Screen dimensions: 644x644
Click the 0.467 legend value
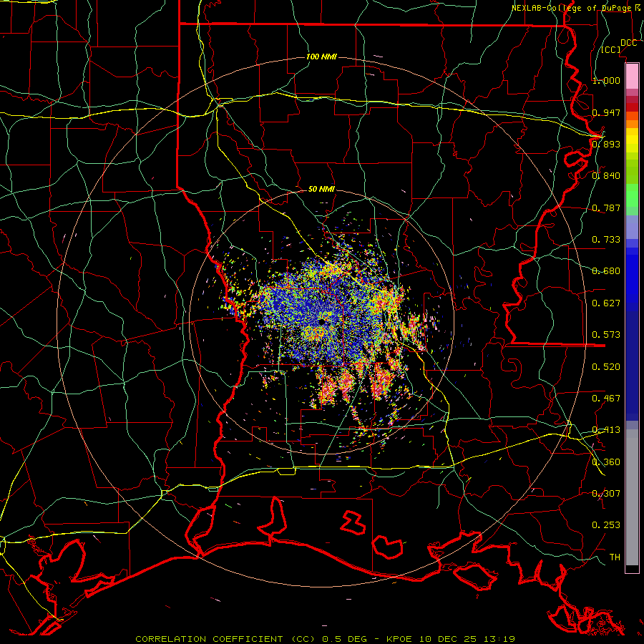tap(606, 399)
